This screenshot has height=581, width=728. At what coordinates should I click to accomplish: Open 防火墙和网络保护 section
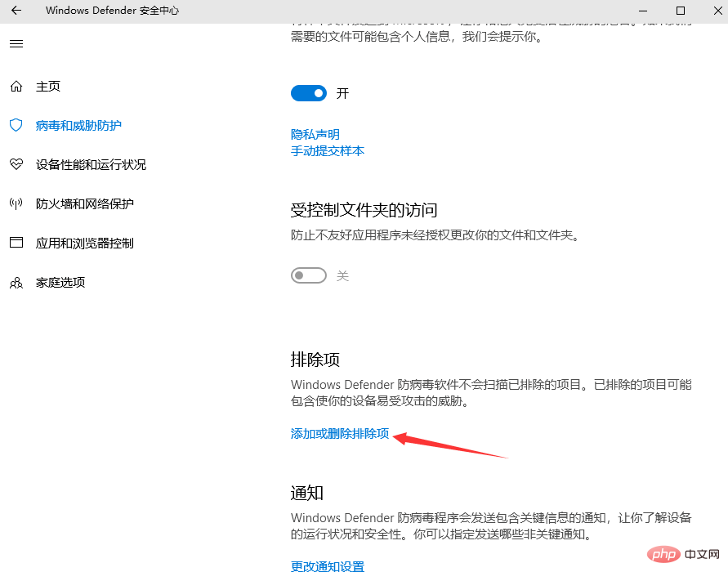84,204
